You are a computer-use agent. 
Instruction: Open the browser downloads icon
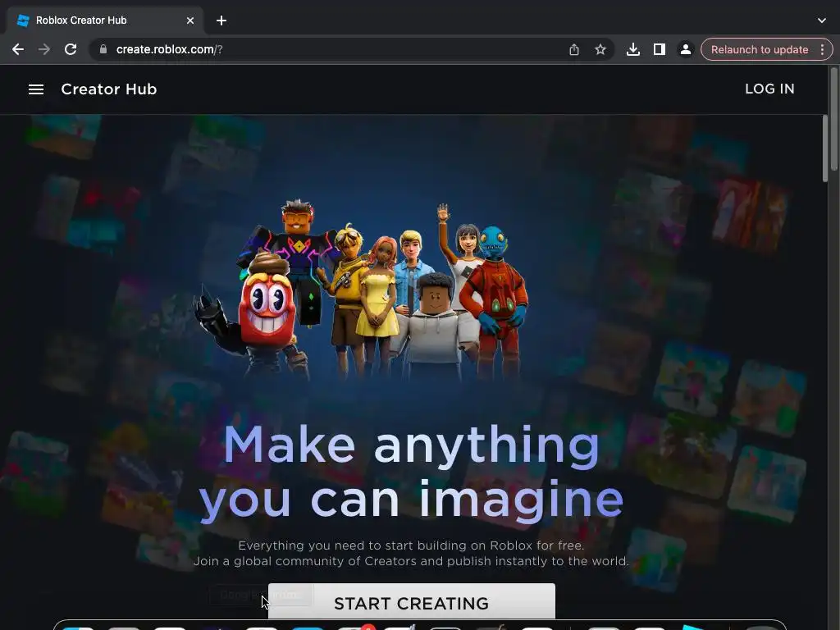pyautogui.click(x=632, y=49)
